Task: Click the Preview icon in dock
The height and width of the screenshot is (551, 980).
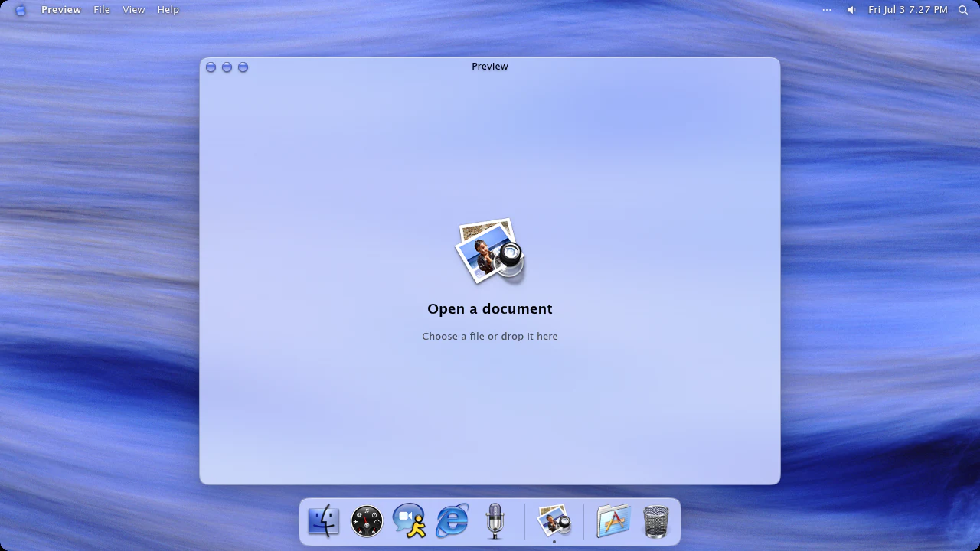Action: [x=554, y=521]
